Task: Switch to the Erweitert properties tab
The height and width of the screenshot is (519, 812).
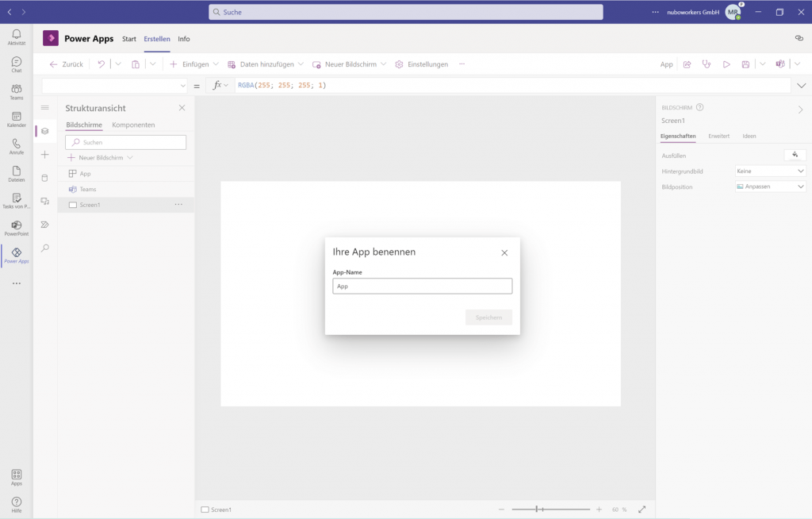Action: pos(718,136)
